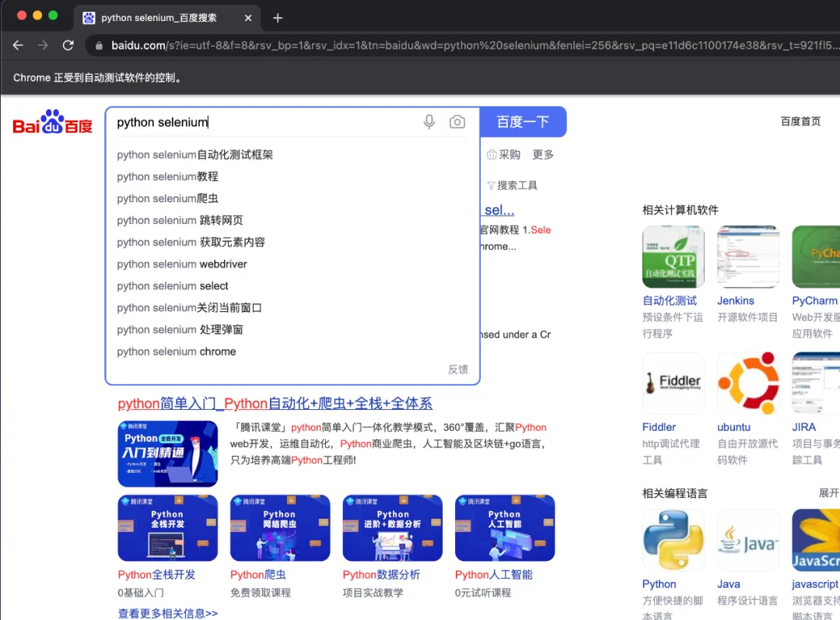Click the 百度一下 search button
The image size is (840, 620).
click(523, 121)
